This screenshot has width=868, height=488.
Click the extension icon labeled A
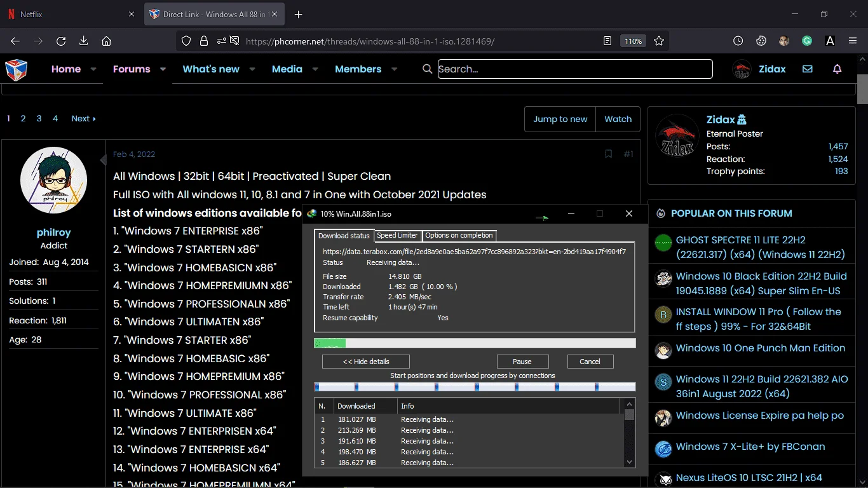830,41
